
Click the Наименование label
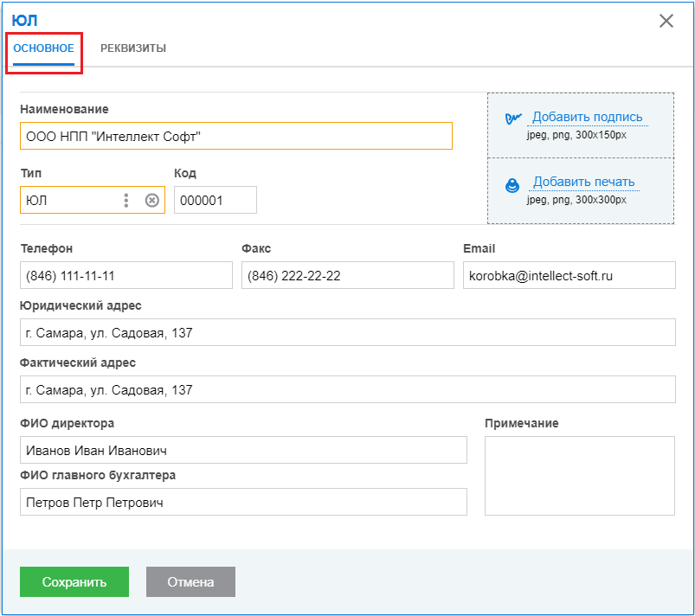click(x=64, y=109)
